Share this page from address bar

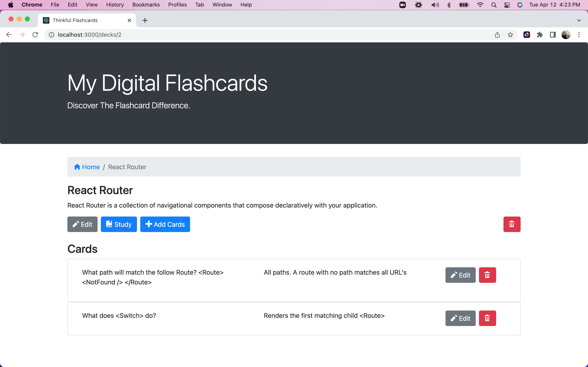497,35
